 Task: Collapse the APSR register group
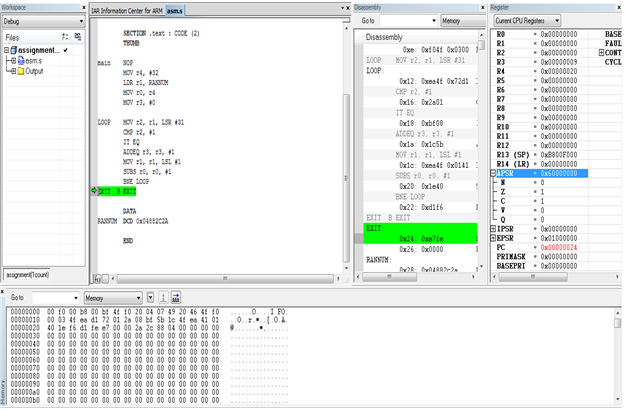tap(493, 173)
